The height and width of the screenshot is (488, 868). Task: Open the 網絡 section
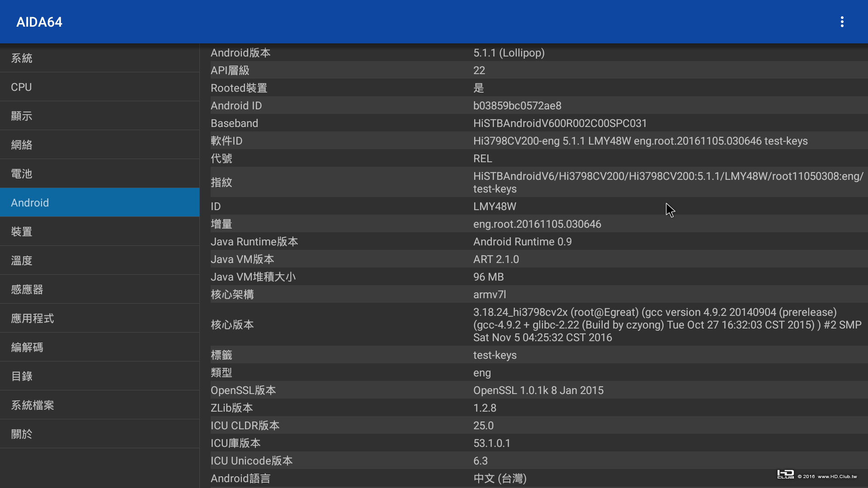(x=99, y=145)
